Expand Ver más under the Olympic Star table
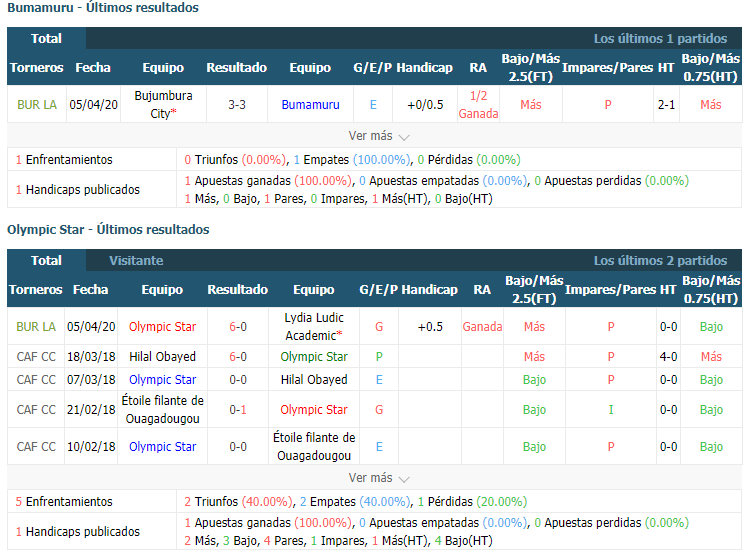The width and height of the screenshot is (748, 553). (x=379, y=478)
